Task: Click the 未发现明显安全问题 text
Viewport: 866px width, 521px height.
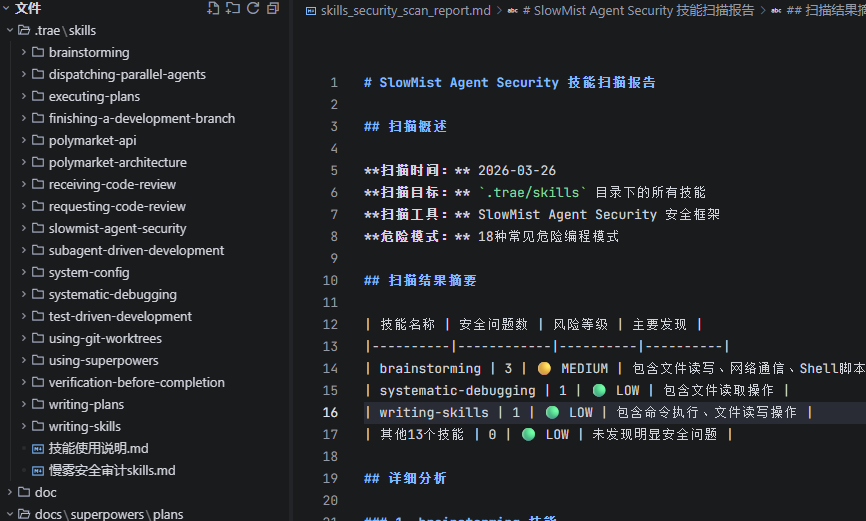Action: pos(655,435)
